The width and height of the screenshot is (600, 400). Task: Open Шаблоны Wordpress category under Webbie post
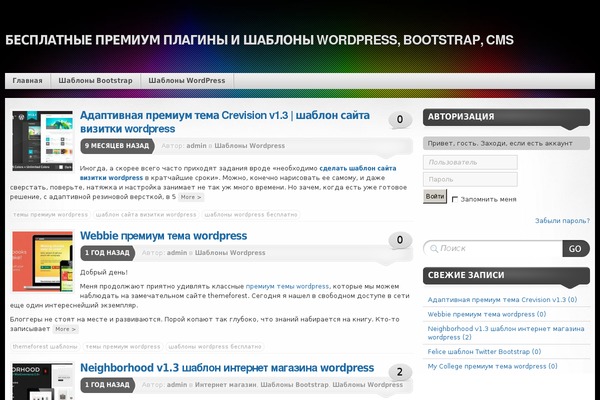[230, 253]
